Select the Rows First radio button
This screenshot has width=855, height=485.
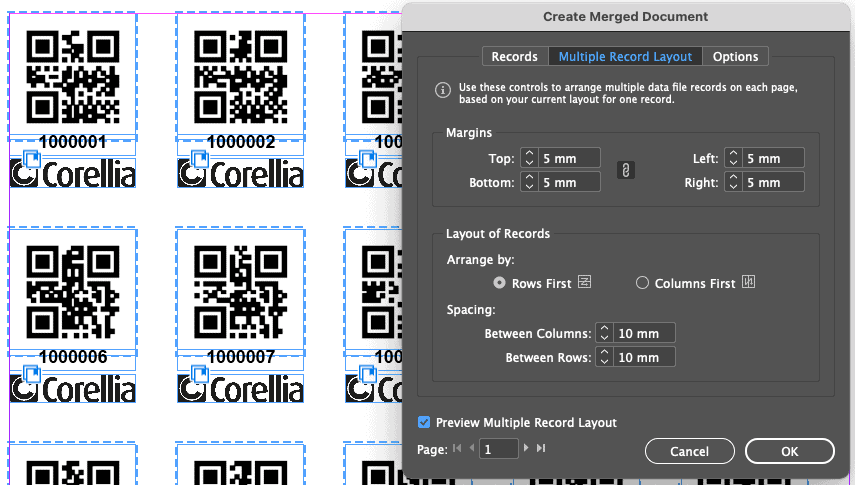tap(499, 283)
